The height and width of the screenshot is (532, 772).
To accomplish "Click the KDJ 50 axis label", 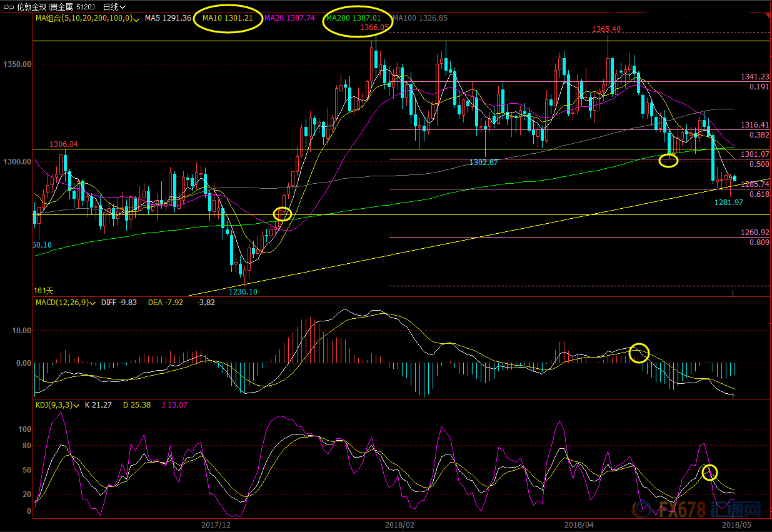I will pyautogui.click(x=26, y=470).
